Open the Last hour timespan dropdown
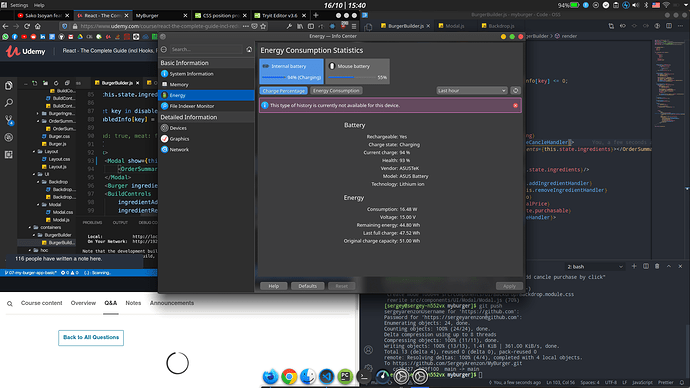 472,91
